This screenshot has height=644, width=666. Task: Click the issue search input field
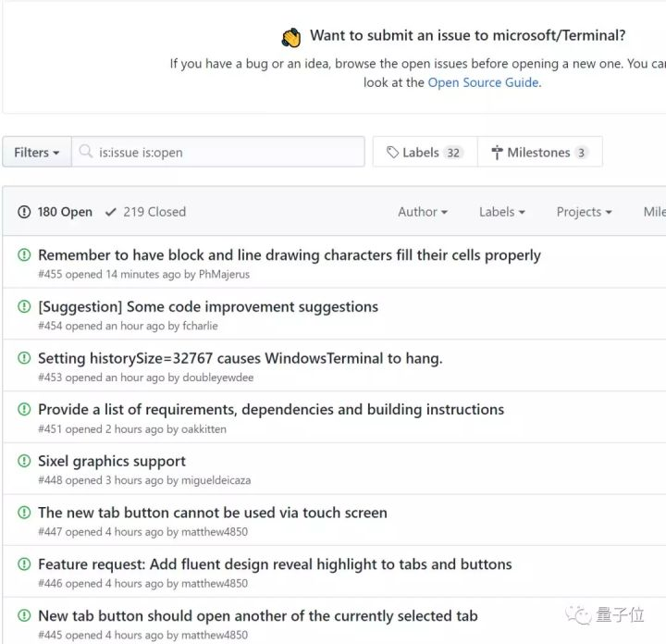pyautogui.click(x=228, y=152)
